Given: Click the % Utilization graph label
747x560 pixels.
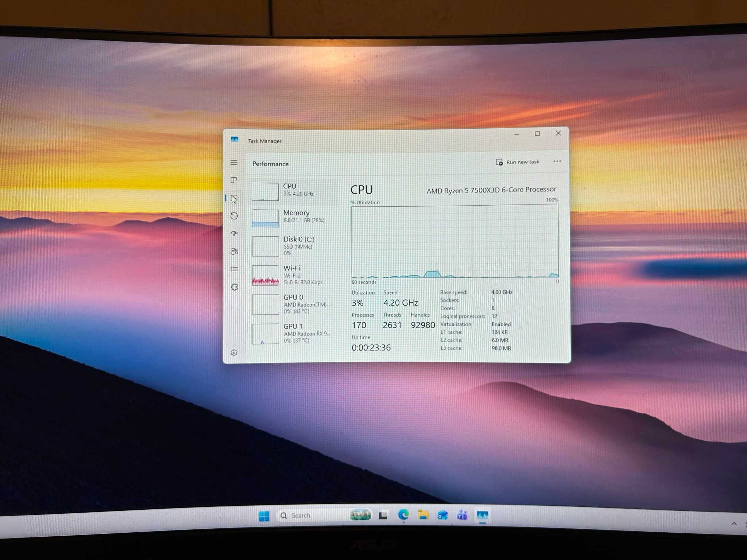Looking at the screenshot, I should 365,202.
